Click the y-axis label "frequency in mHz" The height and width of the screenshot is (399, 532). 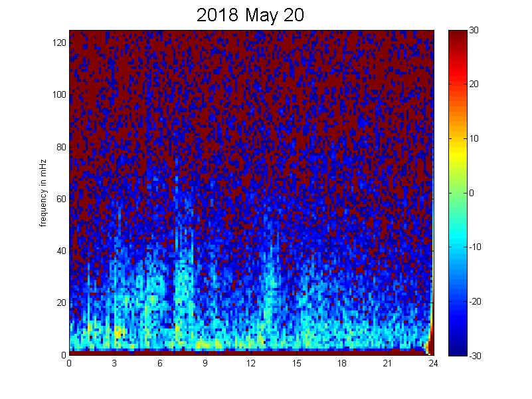(x=43, y=193)
